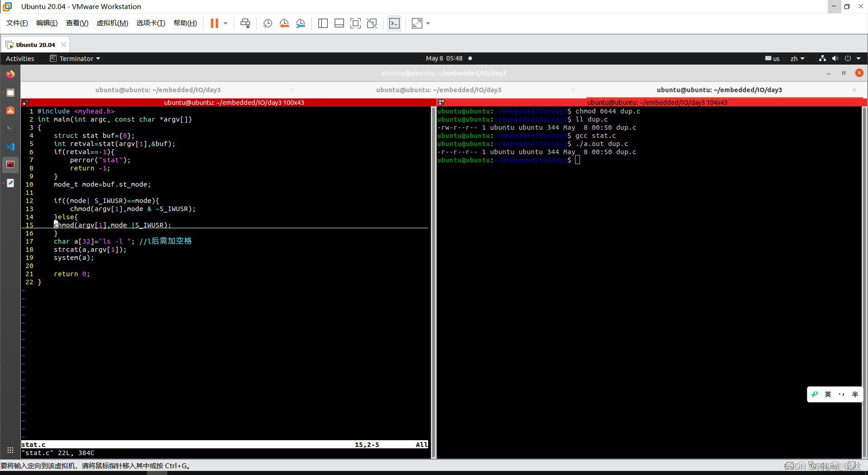Open the text editor from the dock
The height and width of the screenshot is (475, 868).
(x=10, y=183)
